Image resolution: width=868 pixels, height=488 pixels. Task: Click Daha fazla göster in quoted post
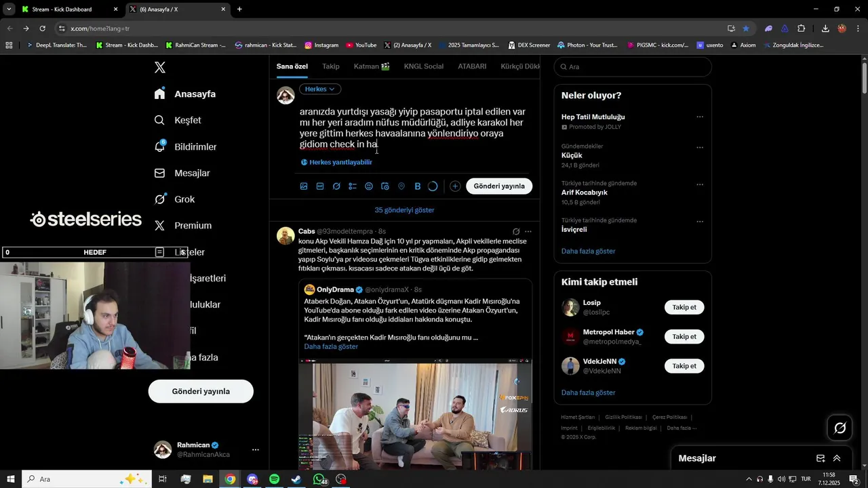click(x=331, y=347)
